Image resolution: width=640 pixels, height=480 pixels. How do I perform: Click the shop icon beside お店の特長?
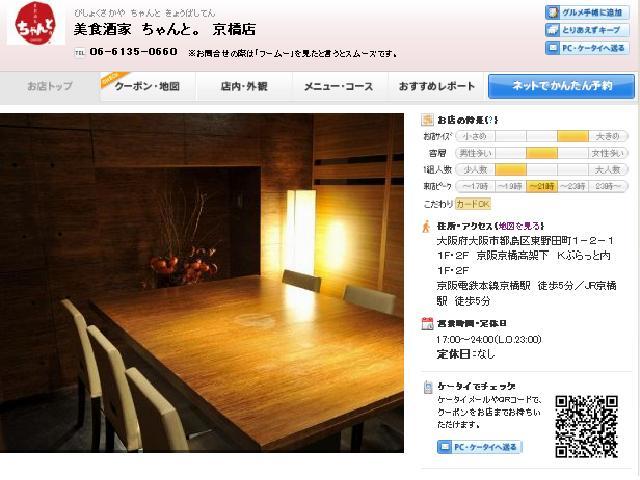point(427,120)
